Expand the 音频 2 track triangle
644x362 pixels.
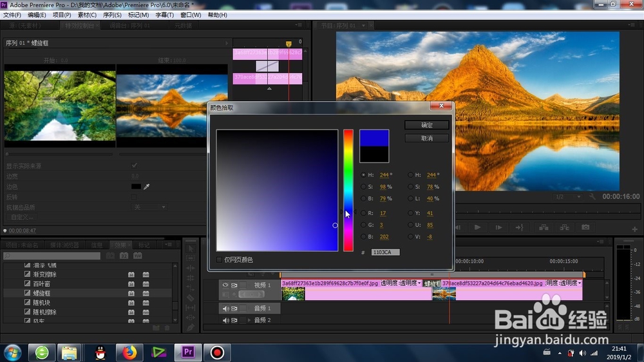coord(249,320)
